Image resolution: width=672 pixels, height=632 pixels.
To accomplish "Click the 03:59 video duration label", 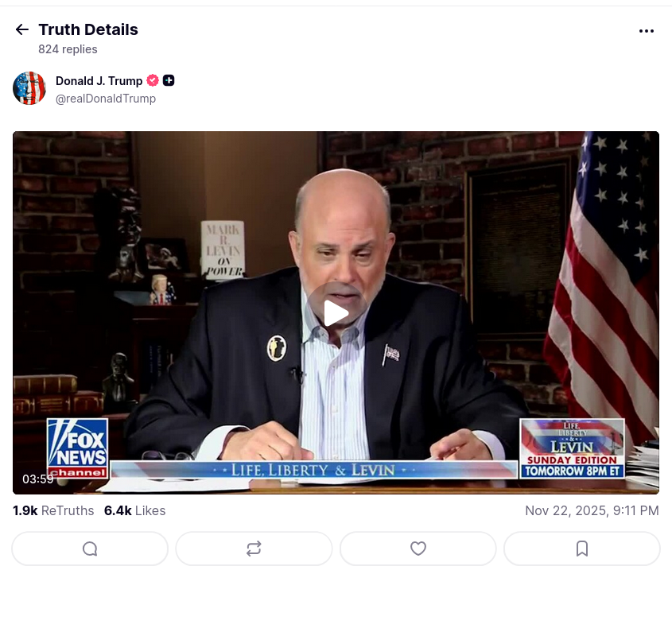I will coord(37,479).
